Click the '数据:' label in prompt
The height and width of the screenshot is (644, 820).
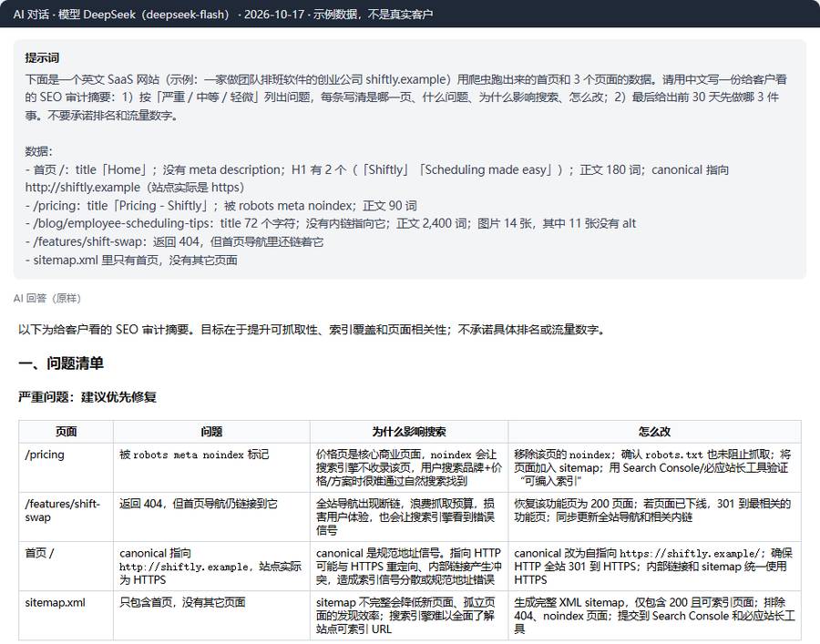click(38, 151)
